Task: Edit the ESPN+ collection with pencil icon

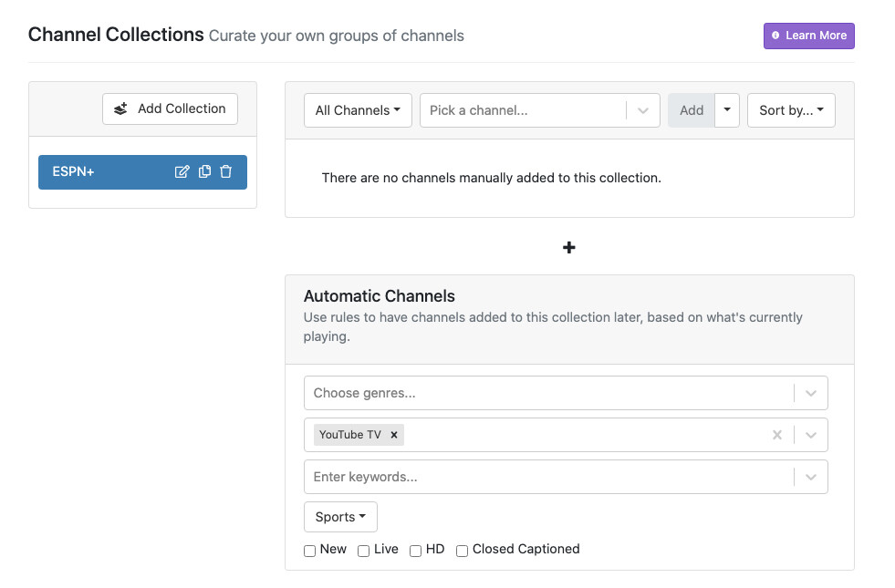Action: pos(182,171)
